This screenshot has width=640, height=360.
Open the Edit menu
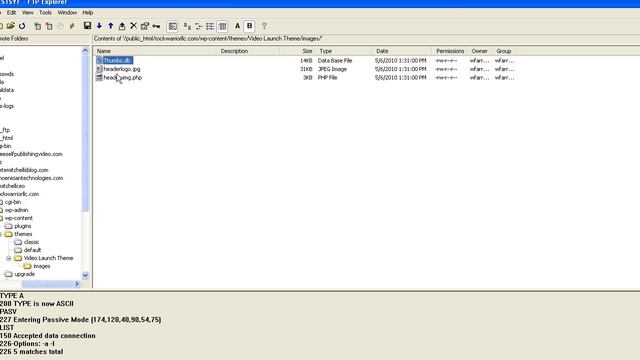coord(11,13)
